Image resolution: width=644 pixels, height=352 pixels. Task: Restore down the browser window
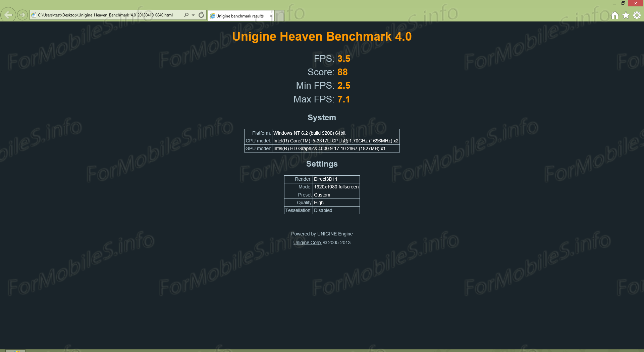click(623, 3)
